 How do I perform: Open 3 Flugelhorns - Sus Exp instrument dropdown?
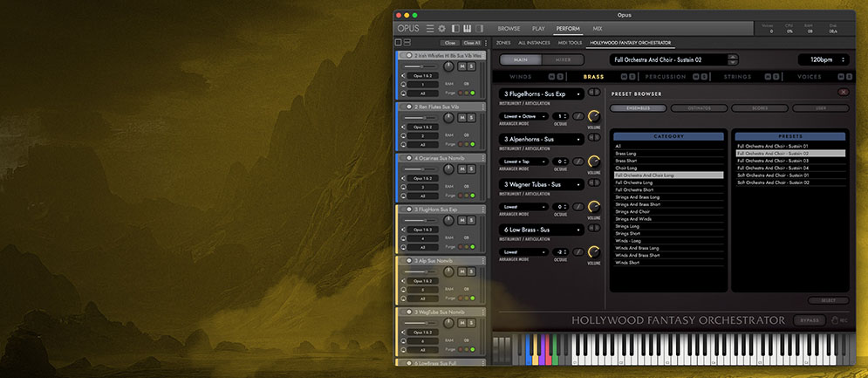(x=542, y=94)
